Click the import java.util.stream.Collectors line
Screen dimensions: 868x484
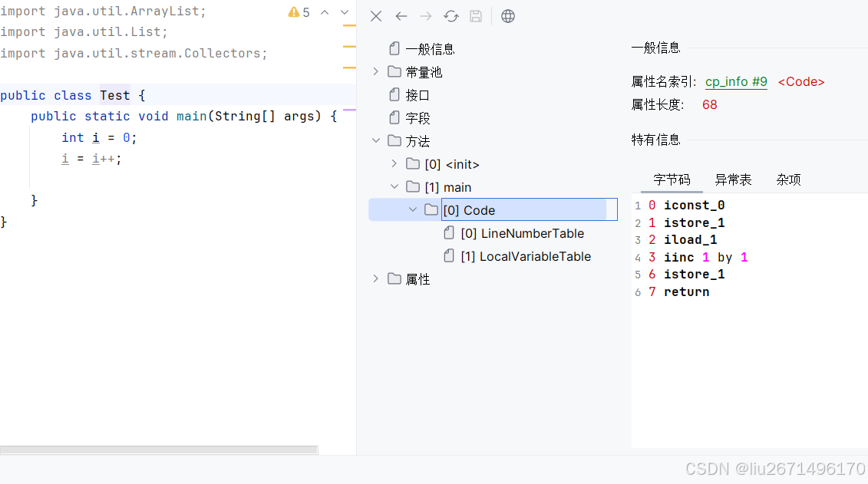pos(134,53)
